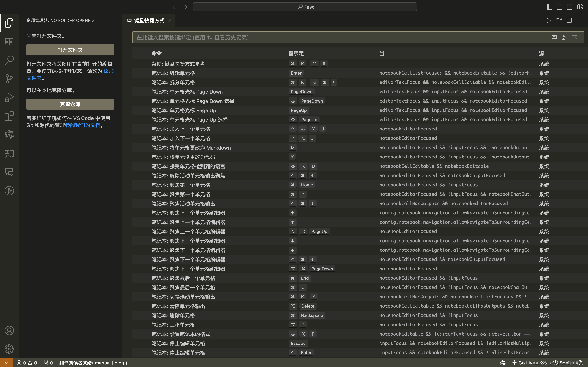Toggle bottom panel visibility
The height and width of the screenshot is (367, 588).
click(559, 7)
